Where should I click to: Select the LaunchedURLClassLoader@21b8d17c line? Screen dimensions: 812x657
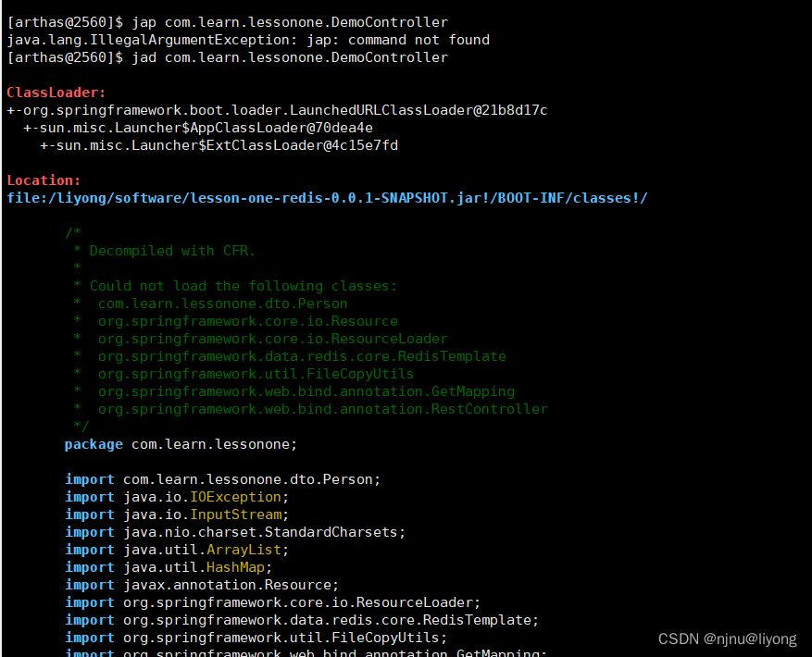(x=277, y=110)
